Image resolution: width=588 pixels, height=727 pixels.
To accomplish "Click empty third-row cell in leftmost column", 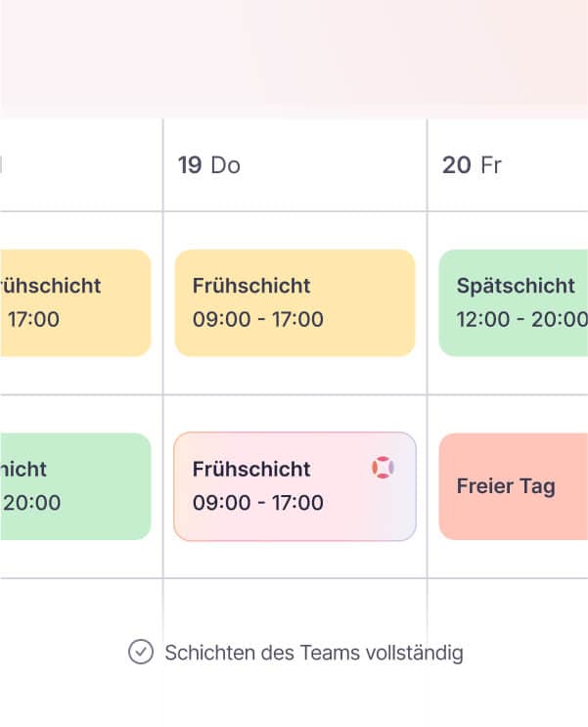I will [x=78, y=607].
